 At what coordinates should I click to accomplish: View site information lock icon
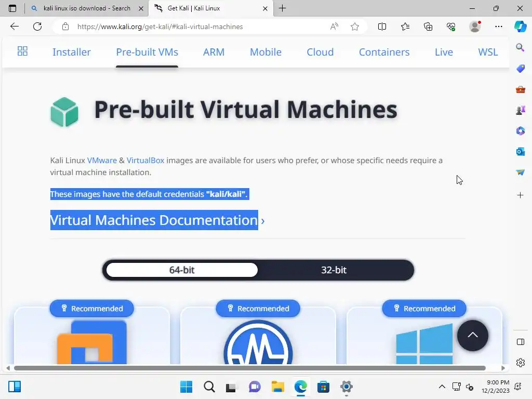(65, 26)
